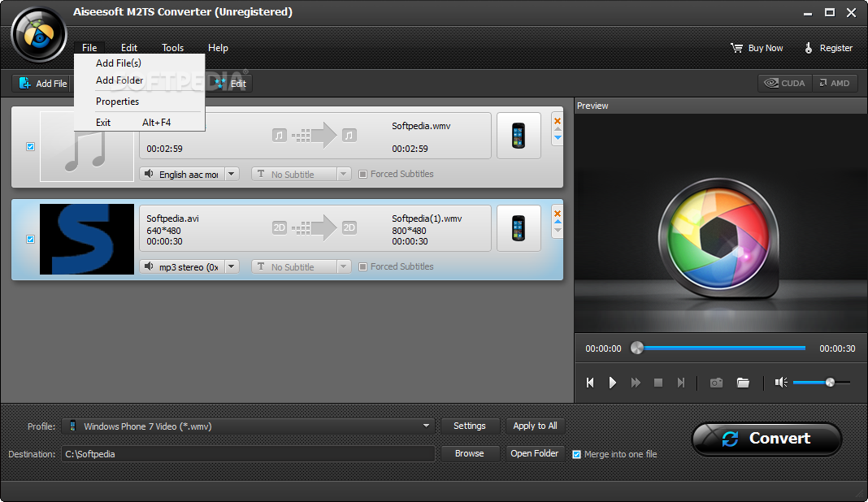This screenshot has width=868, height=502.
Task: Expand English aac audio track dropdown
Action: pos(232,174)
